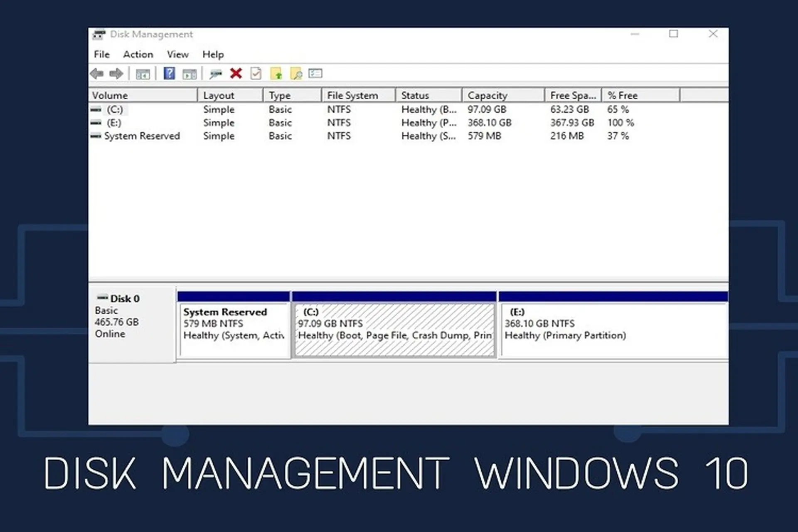Screen dimensions: 798x532
Task: Maximize the Disk Management window
Action: (x=674, y=34)
